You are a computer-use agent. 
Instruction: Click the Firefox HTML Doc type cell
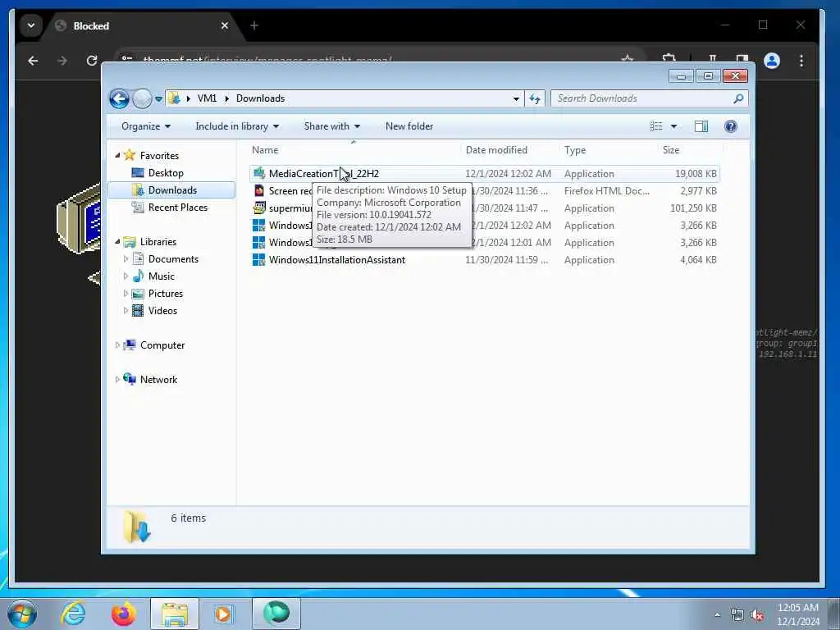(x=607, y=191)
